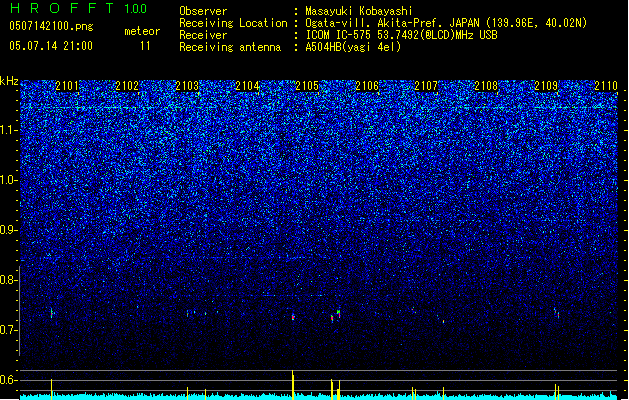Click the 2105 time marker
Screen dimensions: 629x400
307,86
